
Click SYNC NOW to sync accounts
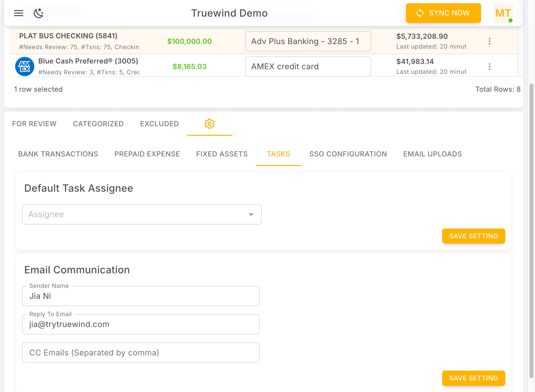tap(443, 13)
